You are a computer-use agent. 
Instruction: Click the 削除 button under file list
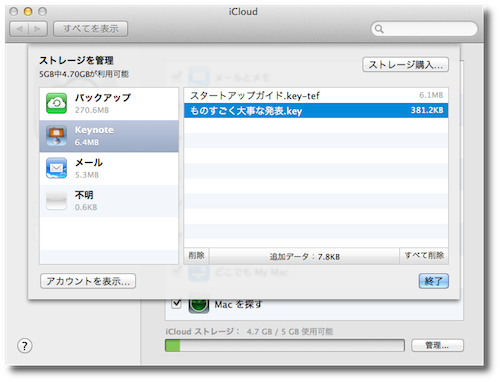coord(196,256)
